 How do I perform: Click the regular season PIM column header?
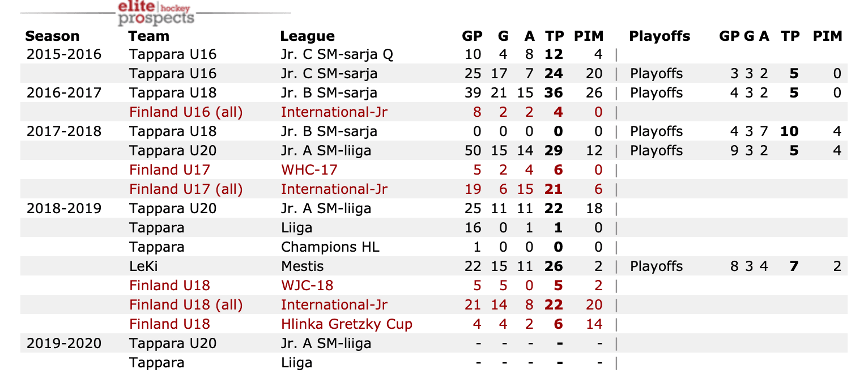[589, 36]
